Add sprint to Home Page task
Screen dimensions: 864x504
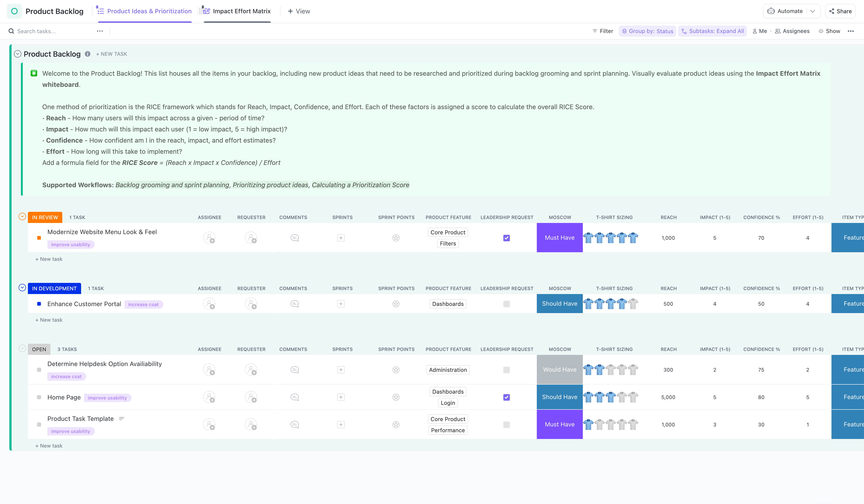(341, 397)
